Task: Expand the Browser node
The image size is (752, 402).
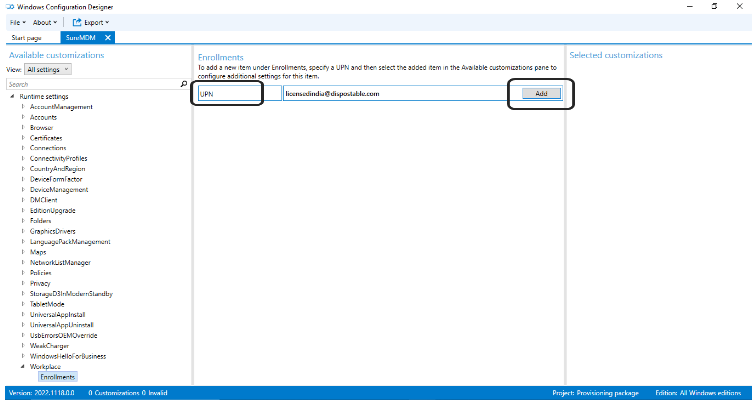Action: click(23, 128)
